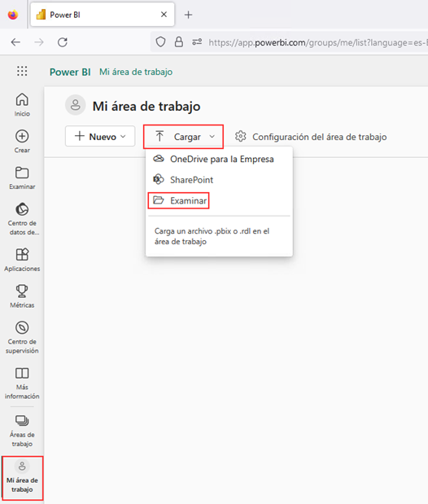Go back with browser back arrow
This screenshot has width=428, height=504.
tap(15, 42)
